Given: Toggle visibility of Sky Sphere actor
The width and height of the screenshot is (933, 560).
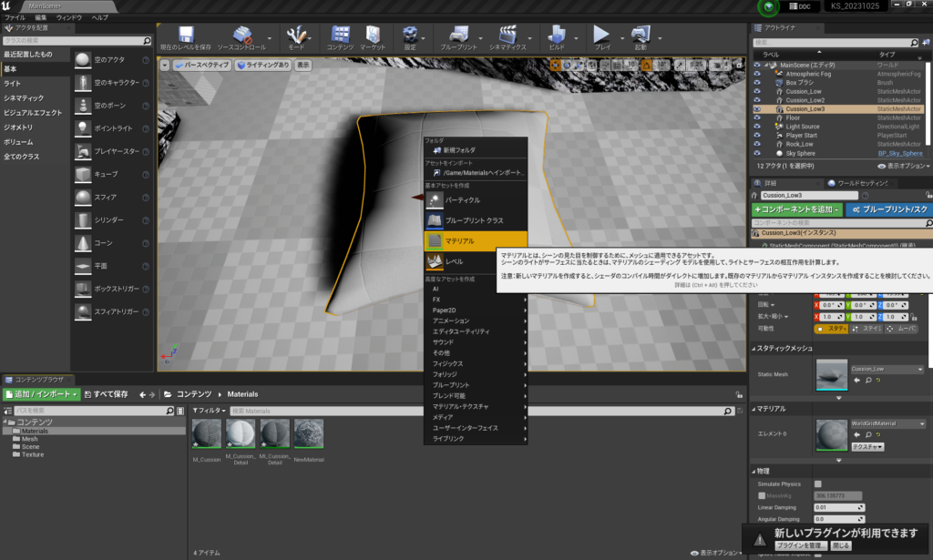Looking at the screenshot, I should [757, 153].
